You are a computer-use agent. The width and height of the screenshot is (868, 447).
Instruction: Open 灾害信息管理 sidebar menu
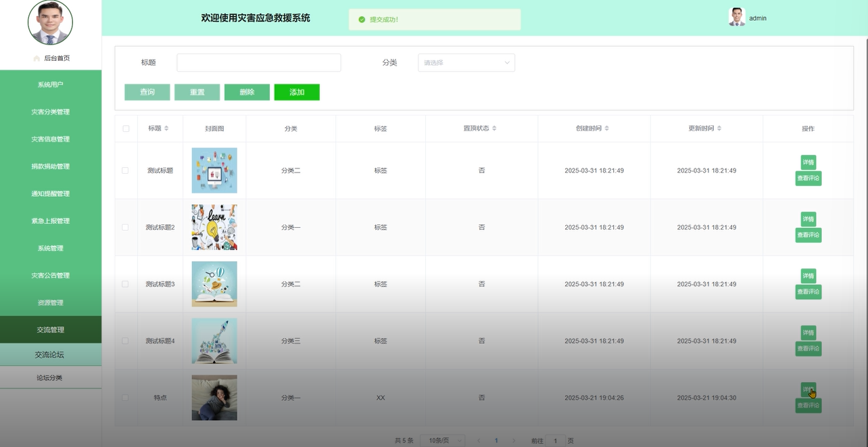coord(51,139)
